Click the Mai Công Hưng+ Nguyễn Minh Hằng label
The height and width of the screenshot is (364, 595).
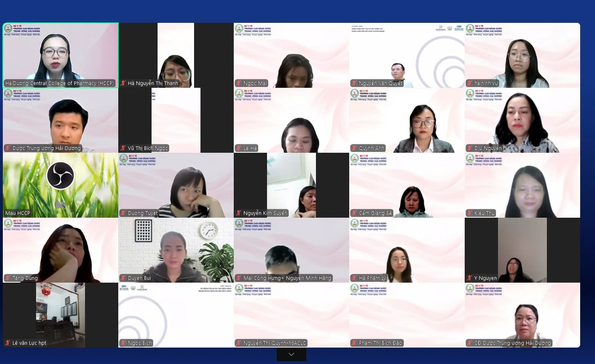coord(287,278)
